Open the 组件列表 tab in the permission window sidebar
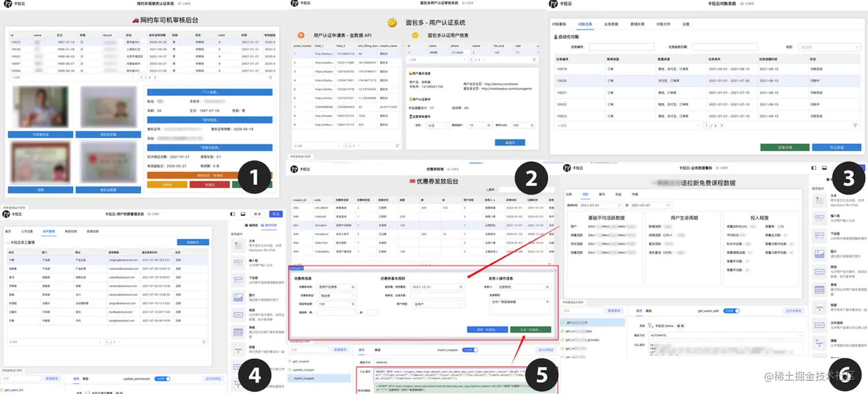Image resolution: width=868 pixels, height=394 pixels. pos(269,225)
